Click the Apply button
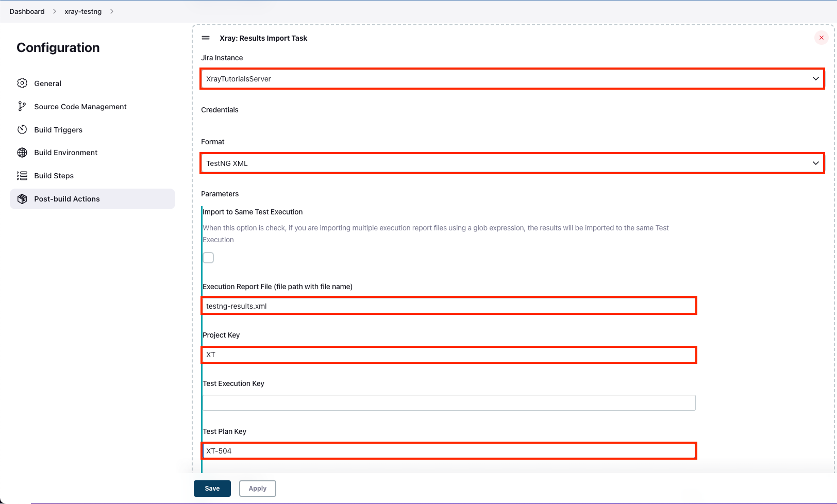The width and height of the screenshot is (837, 504). 258,489
